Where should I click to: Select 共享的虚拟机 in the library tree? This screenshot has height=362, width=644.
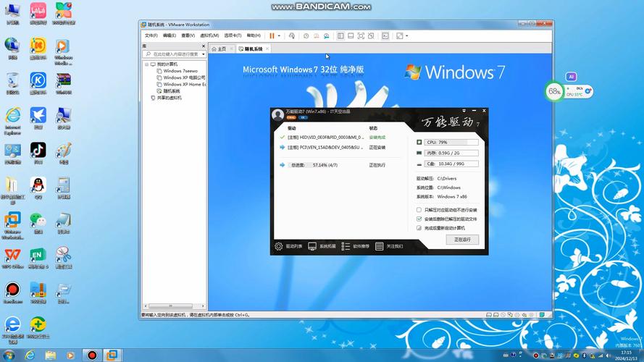coord(167,98)
